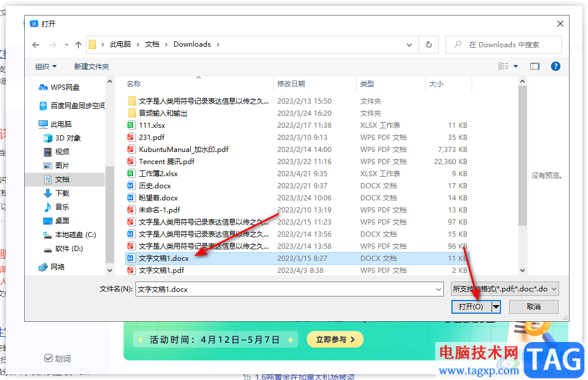Sort by 名称 column header

[199, 84]
